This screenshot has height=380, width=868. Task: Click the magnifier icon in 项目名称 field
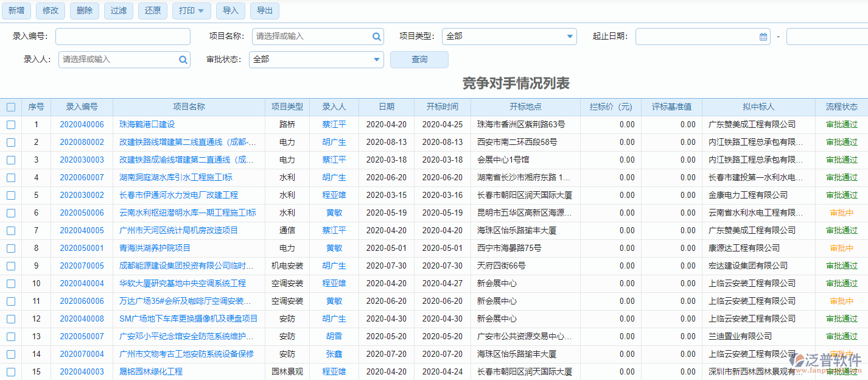coord(377,37)
